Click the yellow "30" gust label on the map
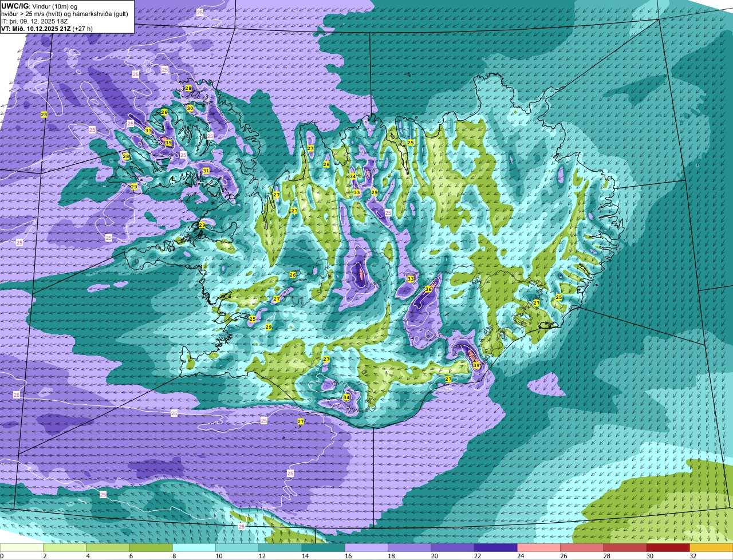Viewport: 733px width, 560px height. (190, 108)
